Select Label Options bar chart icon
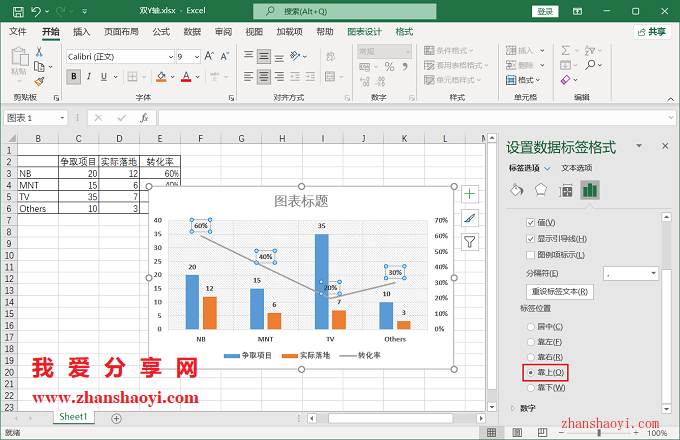The image size is (680, 440). 590,190
